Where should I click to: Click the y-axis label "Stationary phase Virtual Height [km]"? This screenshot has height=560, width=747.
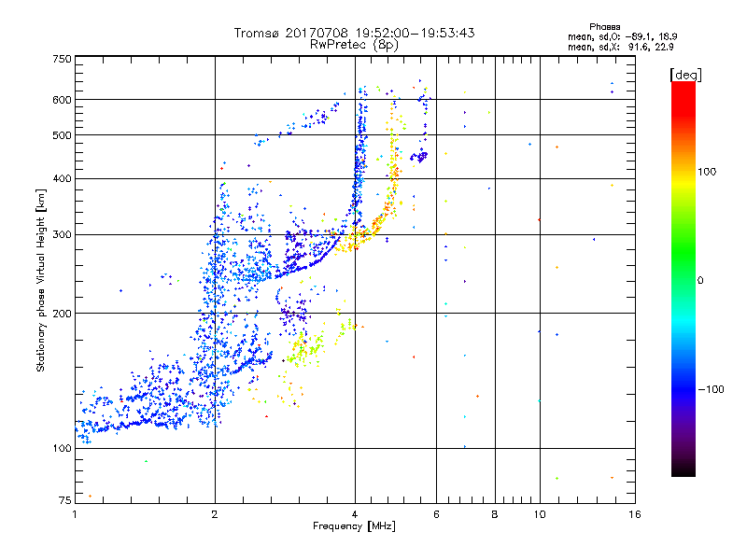point(40,280)
